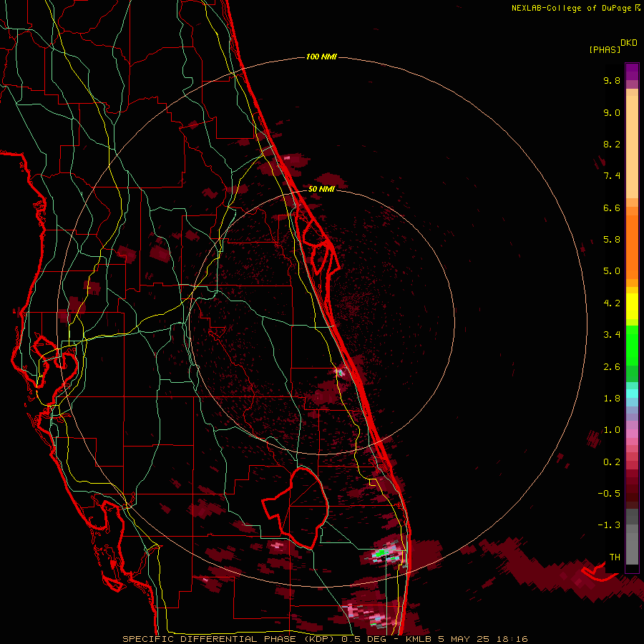
Task: Click the 1.0 value on the scale
Action: [x=612, y=430]
